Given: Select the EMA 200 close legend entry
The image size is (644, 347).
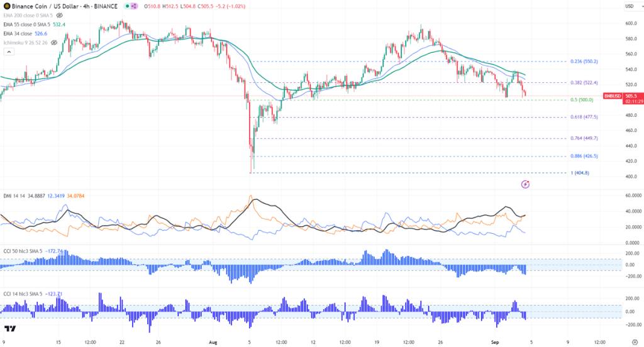Looking at the screenshot, I should coord(28,15).
